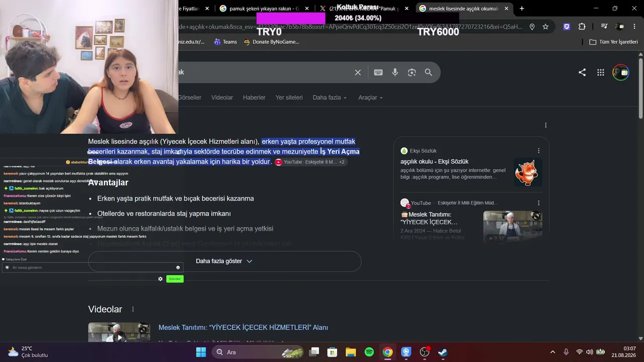Screen dimensions: 644x362
Task: Click the chat message input field
Action: pyautogui.click(x=92, y=267)
